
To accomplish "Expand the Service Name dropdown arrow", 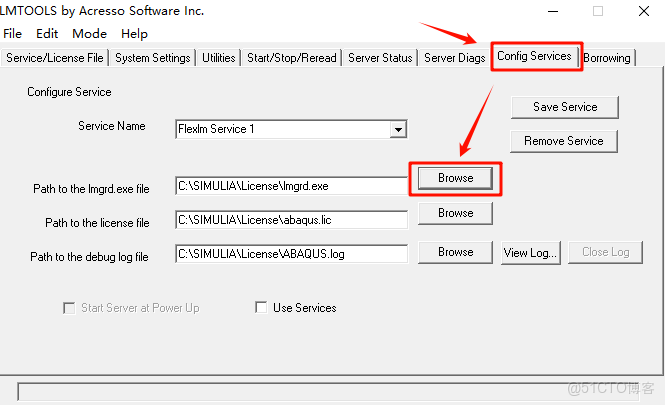I will tap(398, 129).
